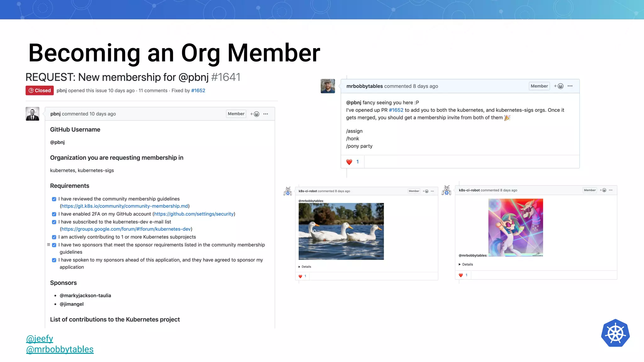Toggle the two sponsors requirement checkbox

(54, 245)
